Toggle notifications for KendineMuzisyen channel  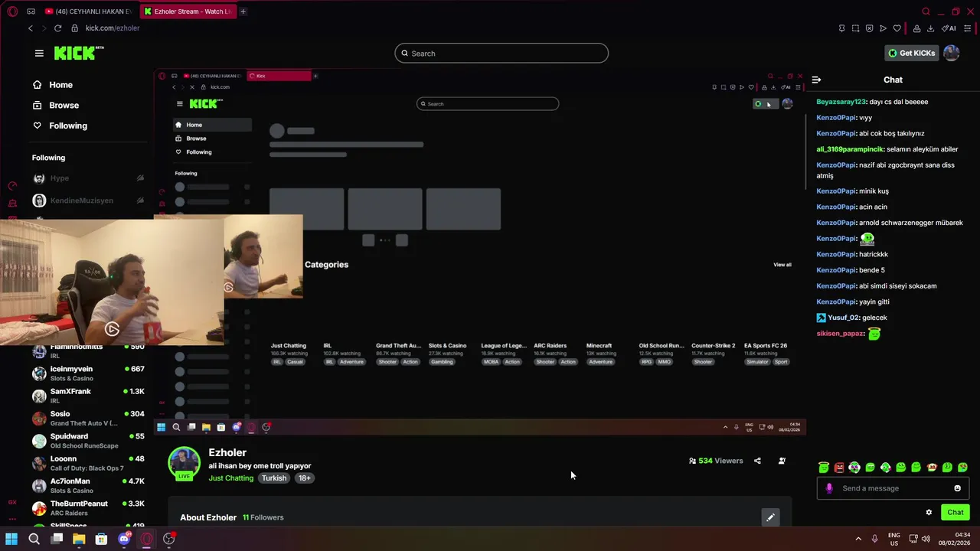point(140,201)
